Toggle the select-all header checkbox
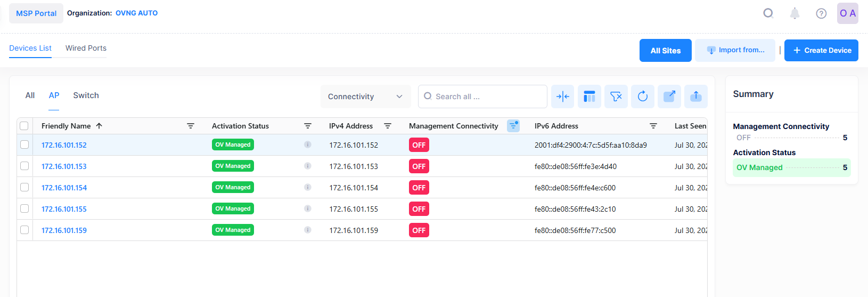Image resolution: width=868 pixels, height=297 pixels. click(x=24, y=126)
